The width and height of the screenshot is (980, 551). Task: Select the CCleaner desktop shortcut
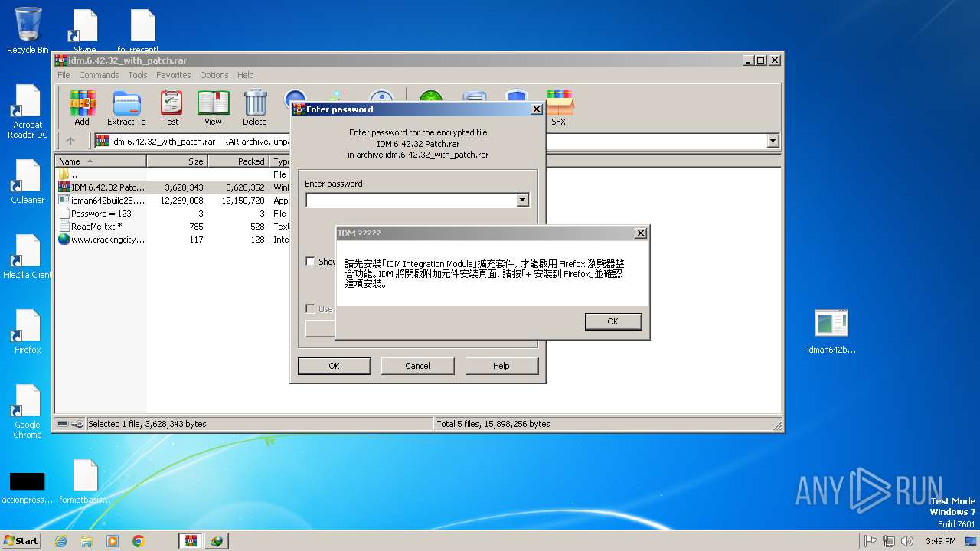click(28, 182)
